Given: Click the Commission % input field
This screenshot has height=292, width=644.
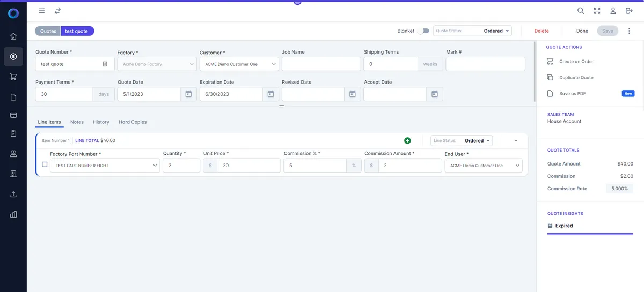Looking at the screenshot, I should pos(315,166).
